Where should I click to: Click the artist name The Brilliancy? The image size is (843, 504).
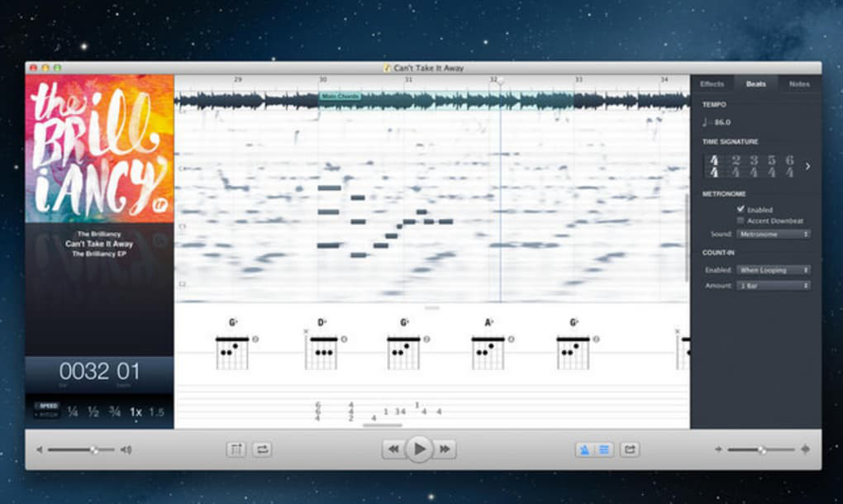99,234
